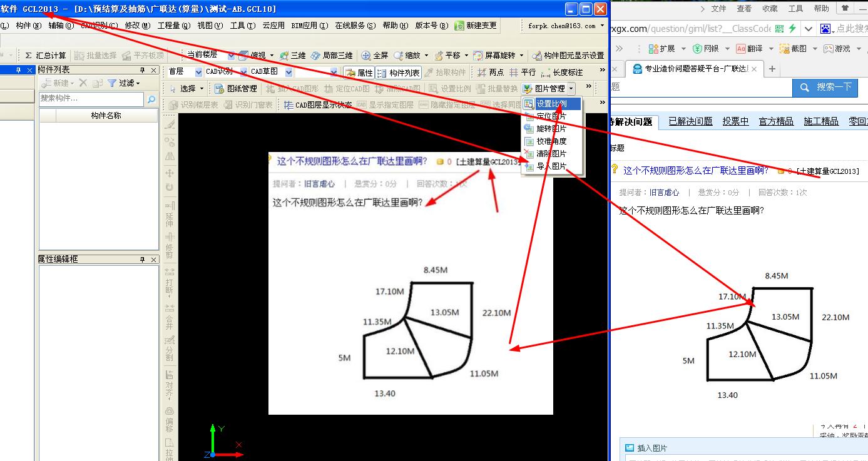868x461 pixels.
Task: Open 图纸管理 drawing management
Action: (236, 89)
